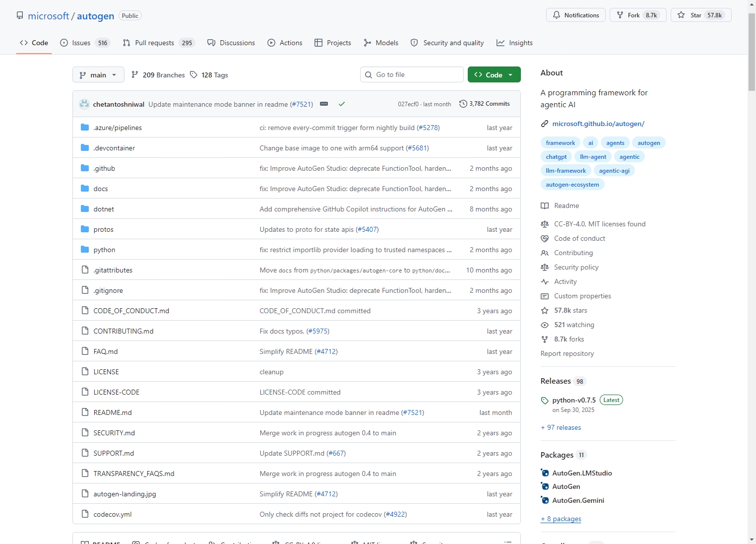Screen dimensions: 756x544
Task: Open the README.md file
Action: [113, 412]
